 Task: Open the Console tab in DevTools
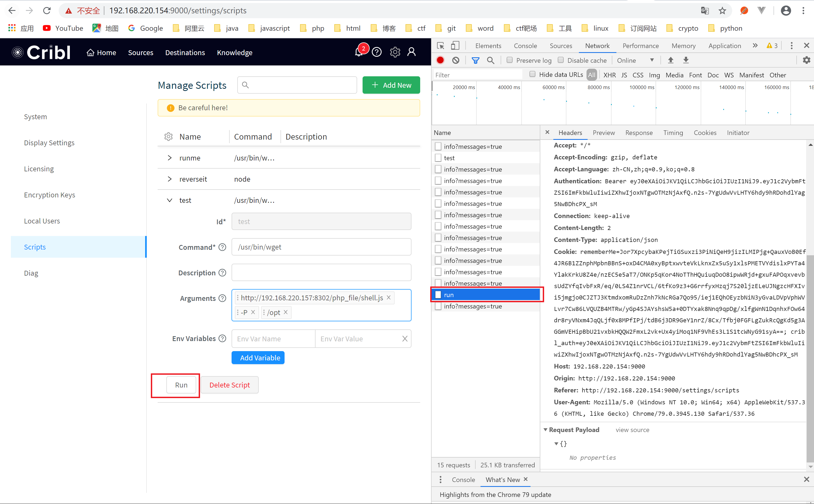(525, 46)
